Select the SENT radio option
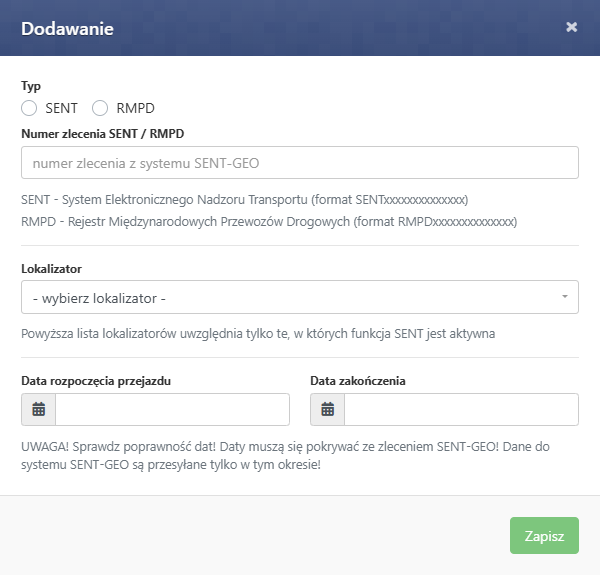The width and height of the screenshot is (600, 575). tap(29, 108)
